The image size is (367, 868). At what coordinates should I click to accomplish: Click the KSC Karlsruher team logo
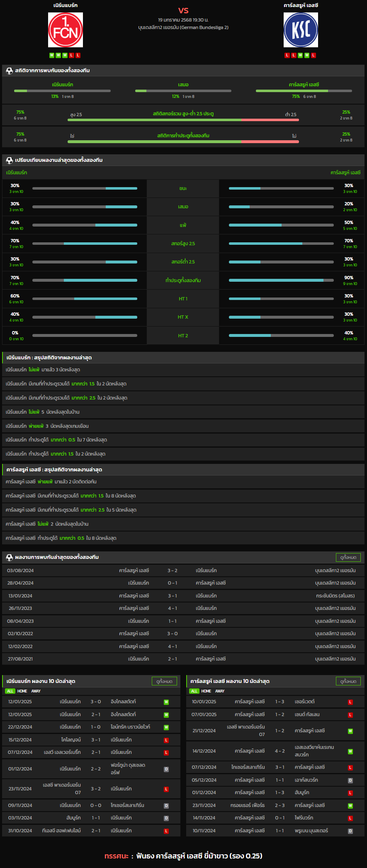click(x=301, y=30)
